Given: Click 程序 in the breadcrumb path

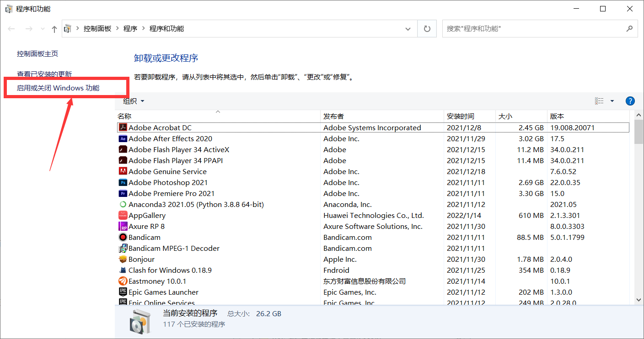Looking at the screenshot, I should tap(130, 28).
